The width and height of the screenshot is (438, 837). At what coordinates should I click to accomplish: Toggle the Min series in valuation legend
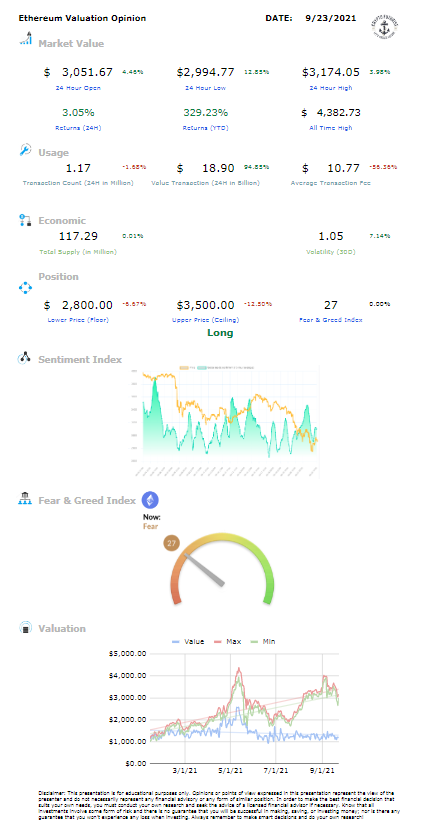point(266,642)
